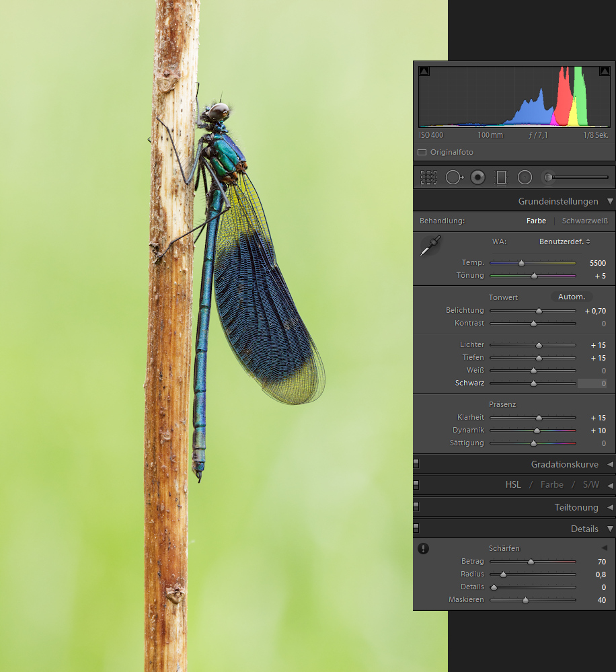Collapse the Grundeinstellungen panel
The image size is (616, 672).
click(x=610, y=201)
